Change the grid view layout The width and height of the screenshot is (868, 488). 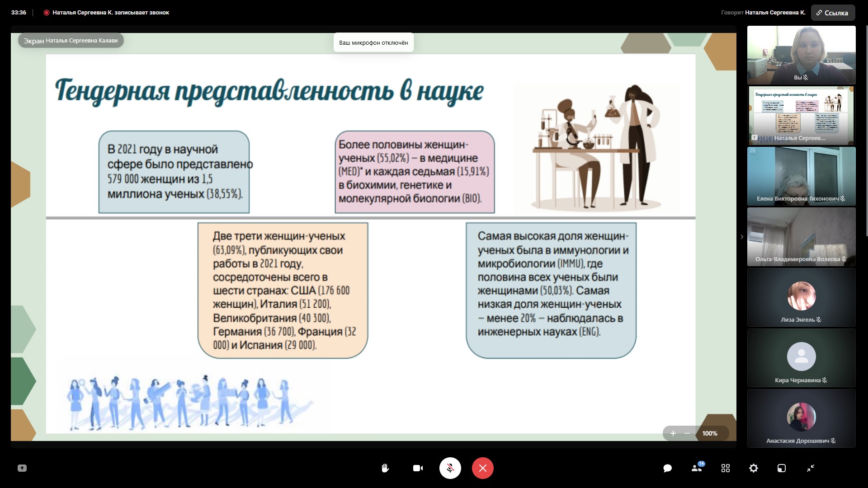tap(726, 468)
